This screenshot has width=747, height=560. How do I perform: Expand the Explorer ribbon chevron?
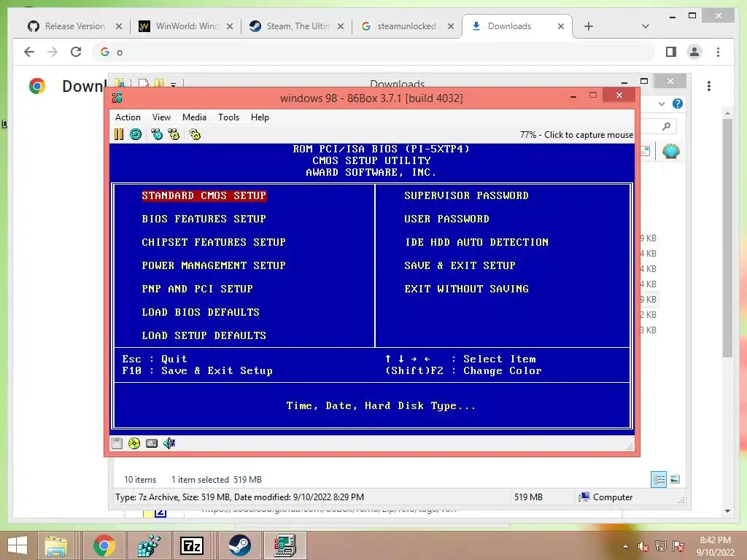tap(661, 104)
